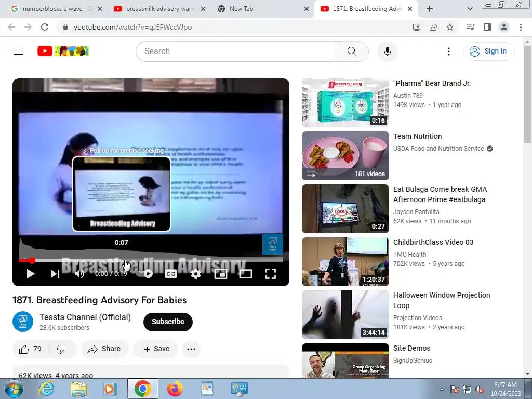Open "Pharma" Bear Brand Jr. thumbnail

(x=345, y=103)
